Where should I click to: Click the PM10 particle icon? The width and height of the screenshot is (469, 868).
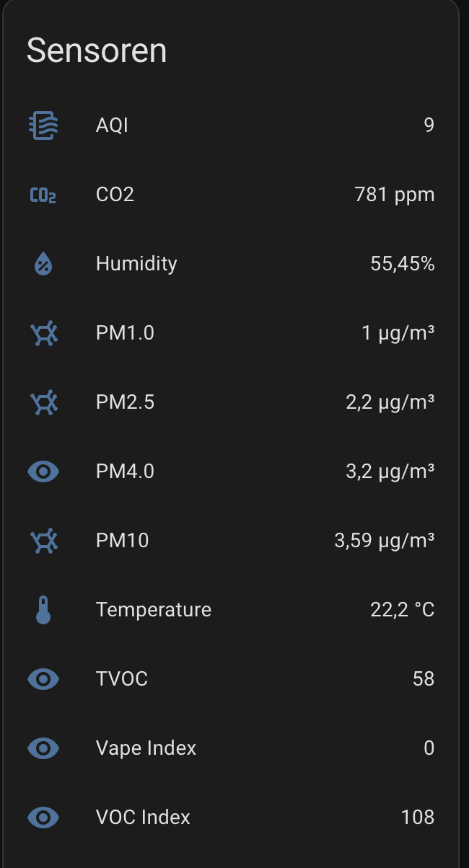[43, 541]
